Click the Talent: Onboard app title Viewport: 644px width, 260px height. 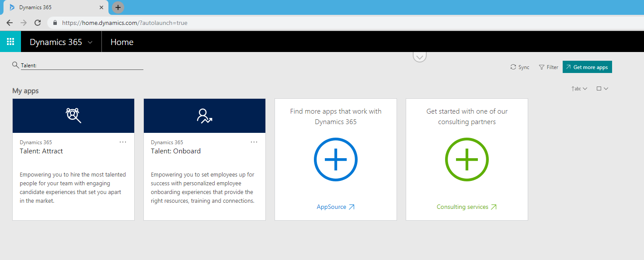coord(176,151)
